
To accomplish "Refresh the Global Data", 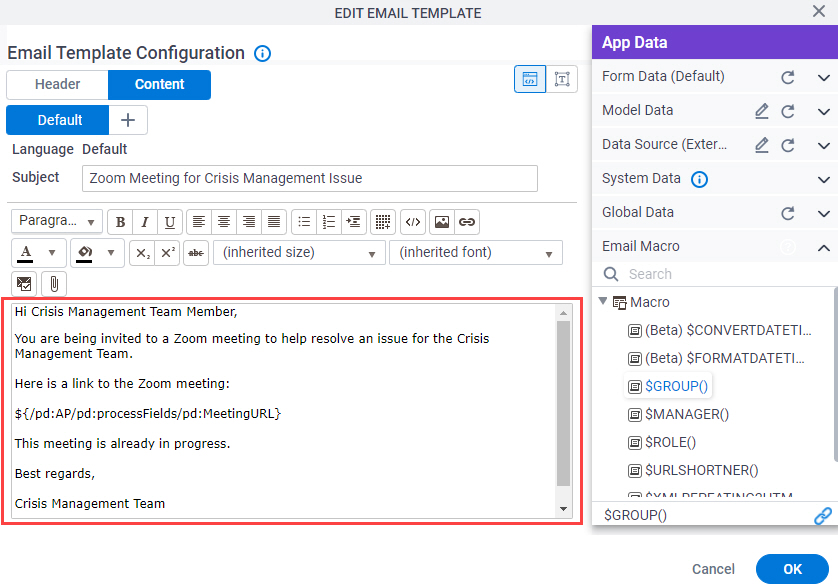I will [x=787, y=213].
